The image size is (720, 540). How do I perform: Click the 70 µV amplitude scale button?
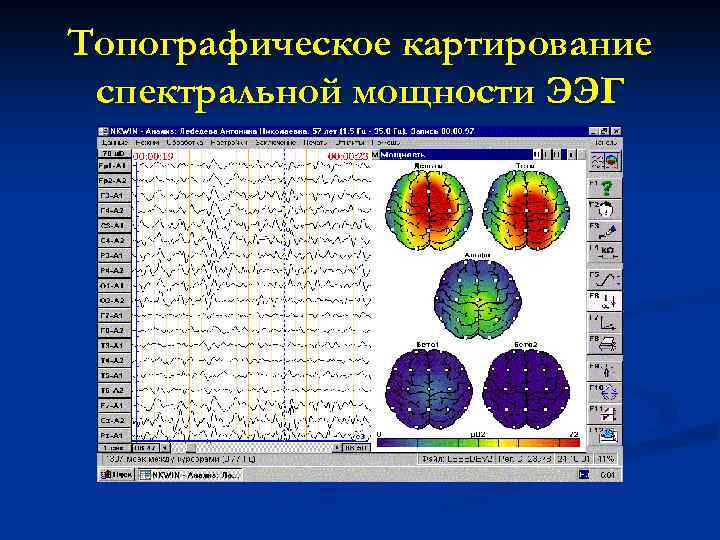coord(114,153)
